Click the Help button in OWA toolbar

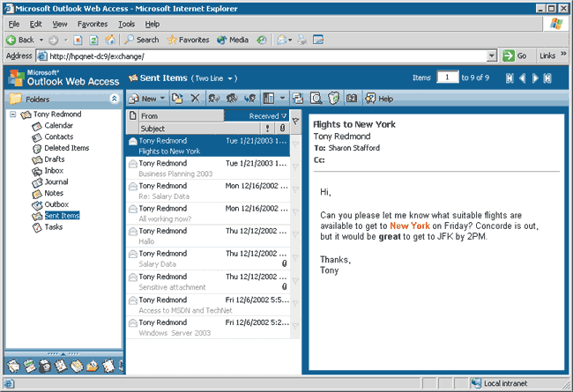click(x=378, y=99)
